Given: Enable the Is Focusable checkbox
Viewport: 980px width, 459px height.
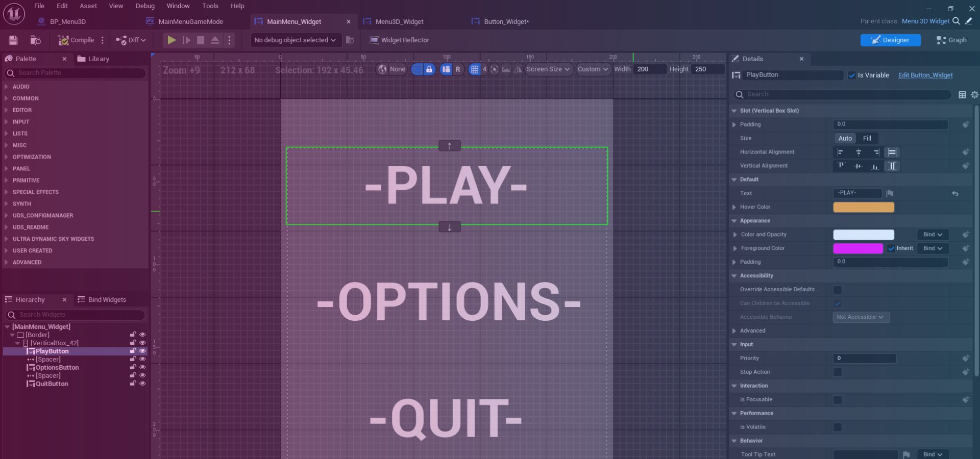Looking at the screenshot, I should pos(838,400).
